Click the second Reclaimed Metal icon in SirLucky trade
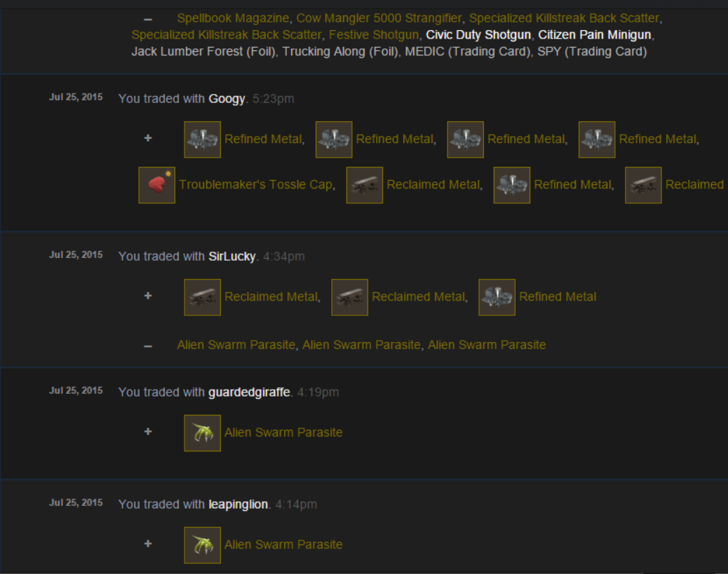Viewport: 728px width, 574px height. tap(349, 297)
